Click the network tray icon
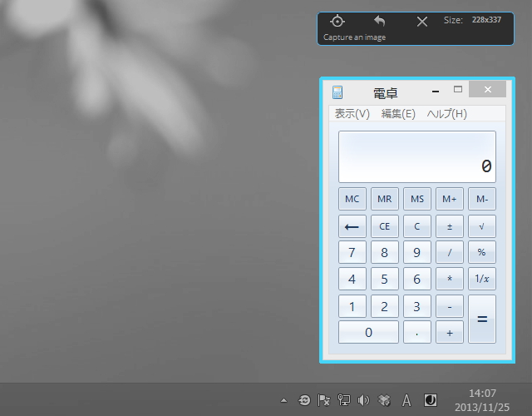 tap(343, 400)
